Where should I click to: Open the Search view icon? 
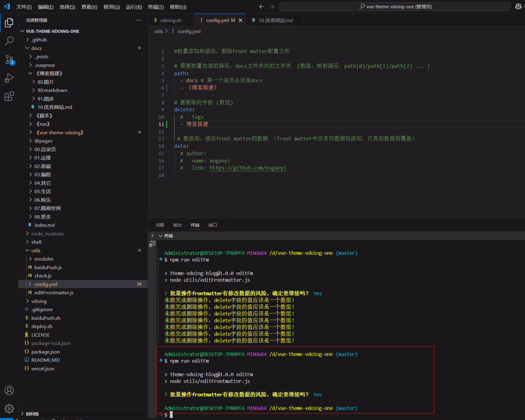[x=9, y=41]
